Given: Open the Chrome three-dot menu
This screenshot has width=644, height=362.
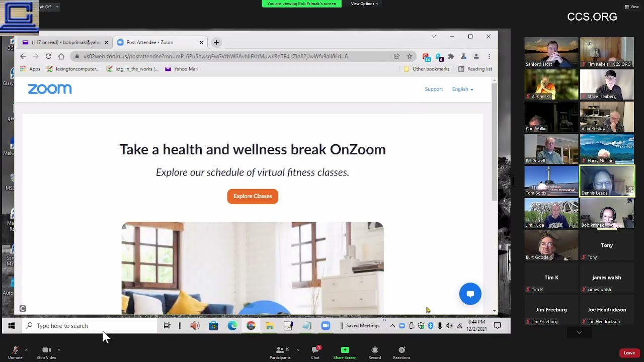Looking at the screenshot, I should point(489,56).
